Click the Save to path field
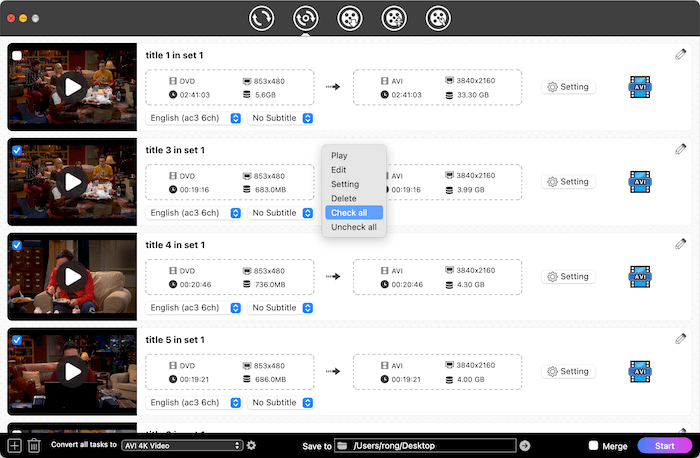 431,445
